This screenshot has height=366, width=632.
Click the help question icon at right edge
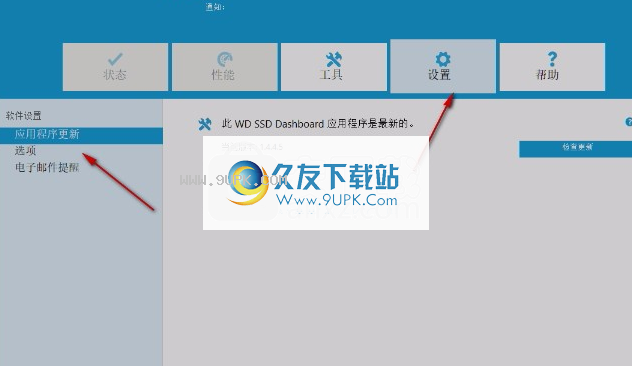click(x=628, y=122)
